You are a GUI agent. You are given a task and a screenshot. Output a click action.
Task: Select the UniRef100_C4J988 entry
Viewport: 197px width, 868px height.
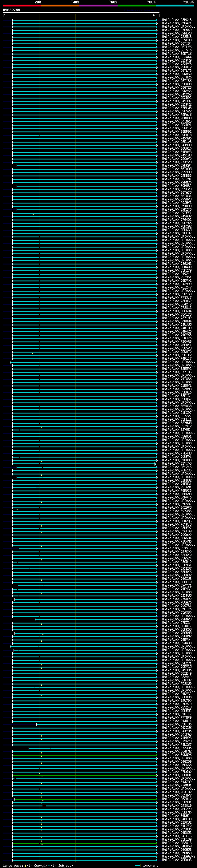pyautogui.click(x=177, y=145)
